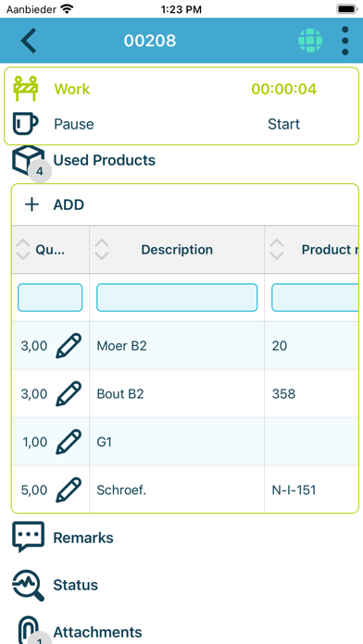Go back using the header arrow

(x=29, y=41)
